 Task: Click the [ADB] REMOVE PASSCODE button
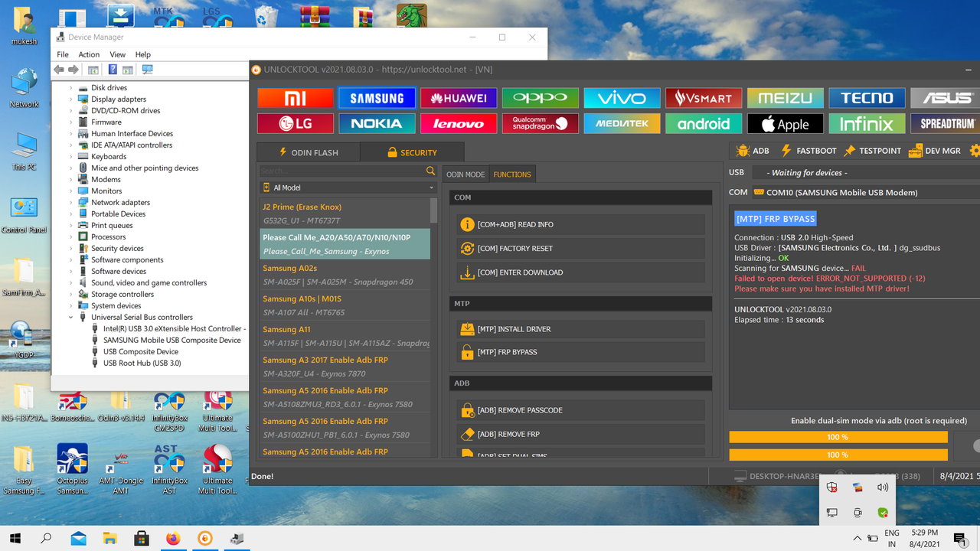tap(580, 410)
